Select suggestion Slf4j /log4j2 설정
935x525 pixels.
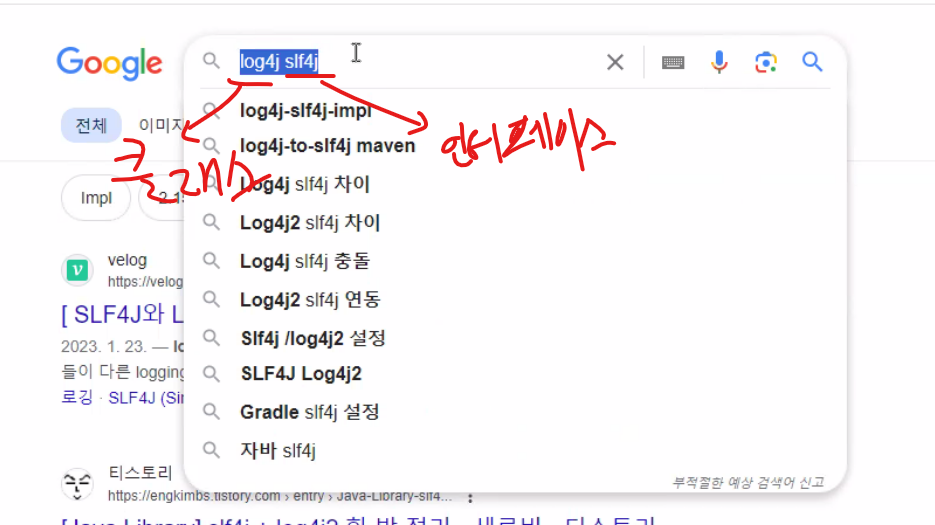(313, 338)
